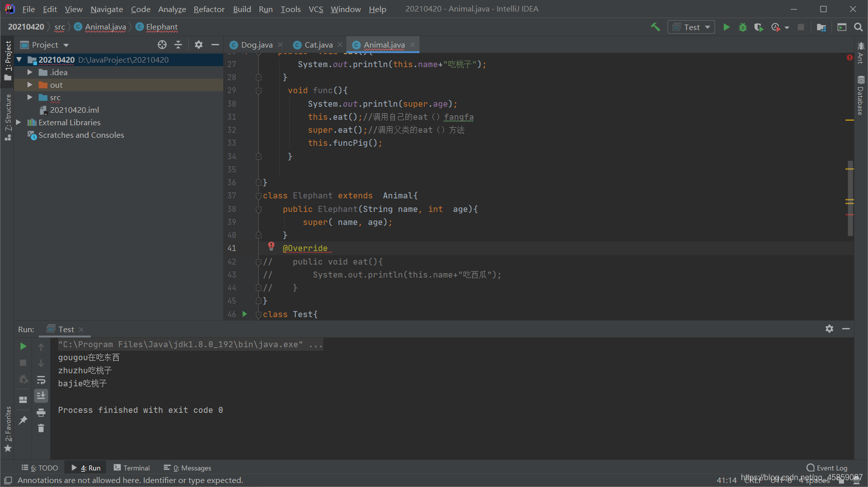Screen dimensions: 868x487
Task: Expand the .idea folder
Action: [x=30, y=72]
